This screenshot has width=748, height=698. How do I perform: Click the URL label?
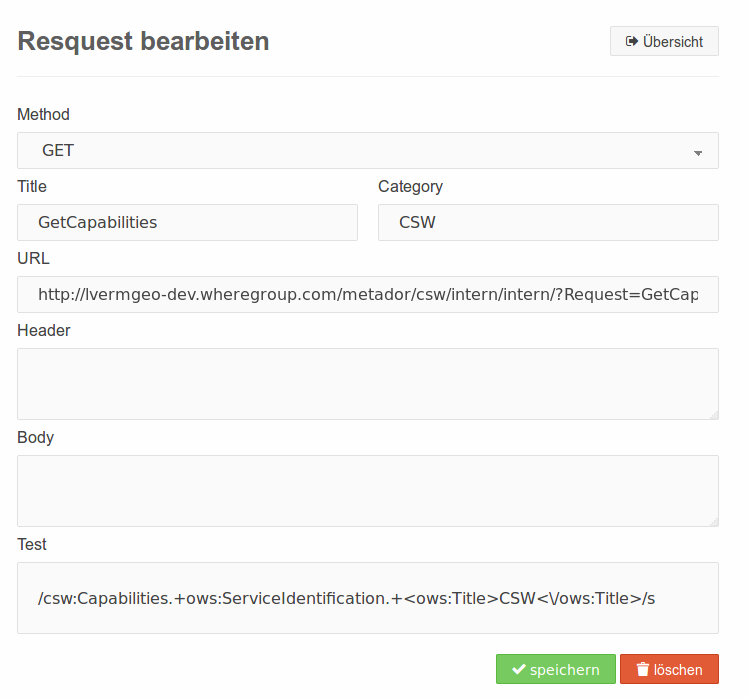[33, 259]
